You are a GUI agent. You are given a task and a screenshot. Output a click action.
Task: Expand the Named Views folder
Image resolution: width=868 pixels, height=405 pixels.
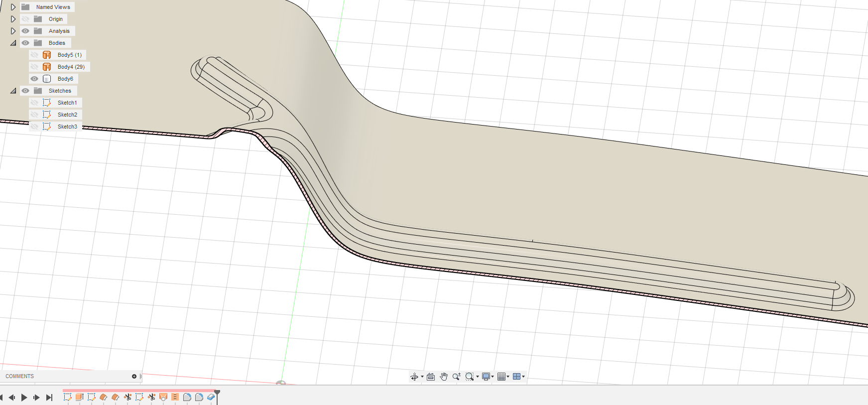13,7
